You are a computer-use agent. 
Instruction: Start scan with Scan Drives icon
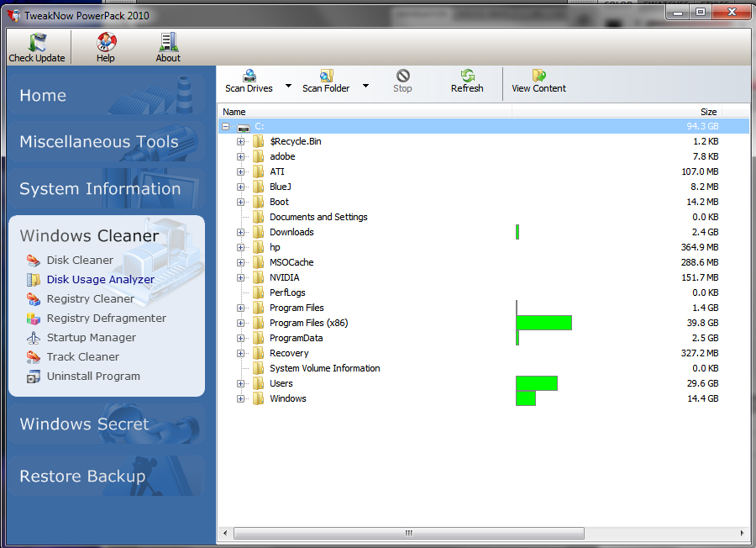(x=249, y=76)
